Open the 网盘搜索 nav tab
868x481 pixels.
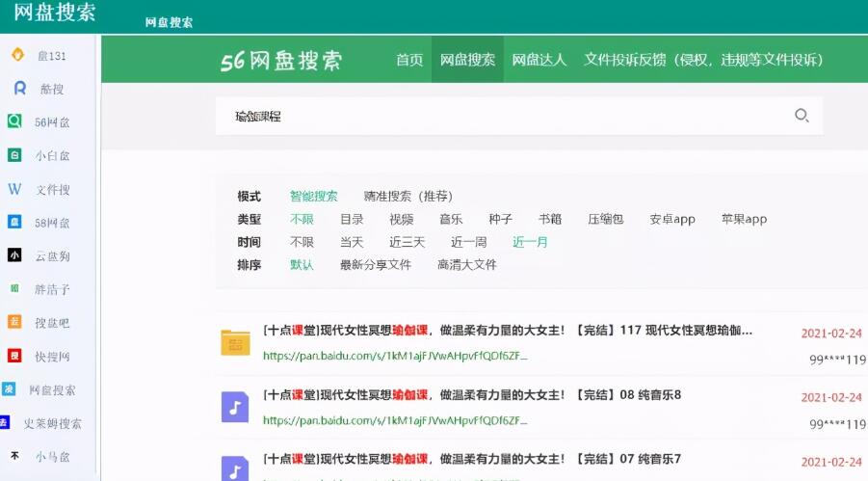click(467, 60)
